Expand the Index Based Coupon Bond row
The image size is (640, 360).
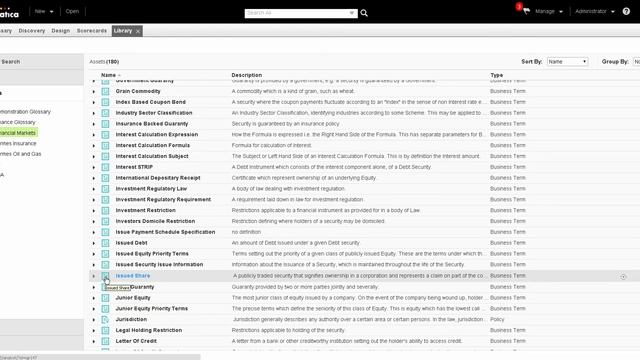pos(93,102)
